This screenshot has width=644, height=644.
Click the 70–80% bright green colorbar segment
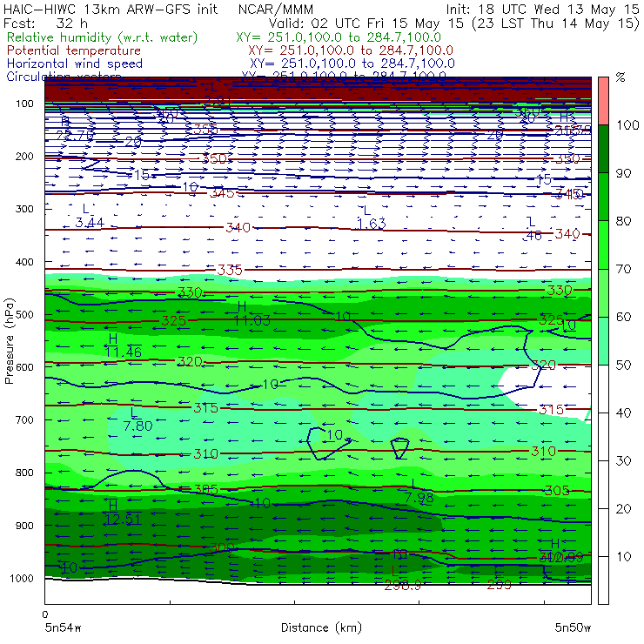click(x=603, y=245)
